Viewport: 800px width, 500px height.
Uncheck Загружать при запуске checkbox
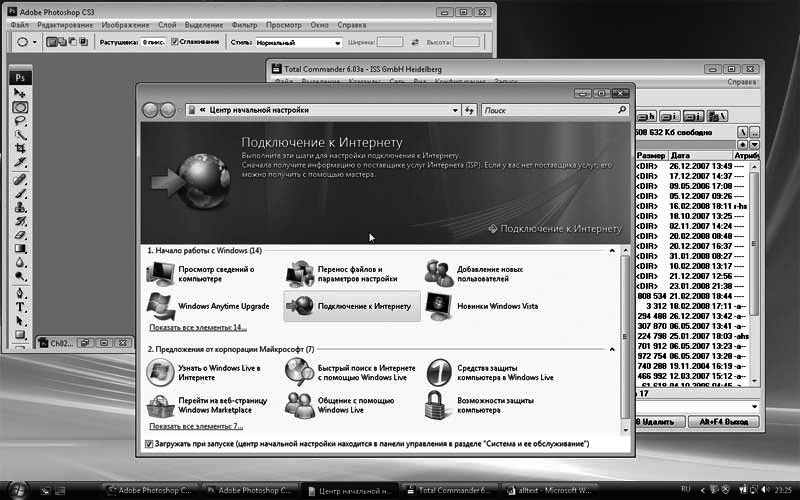[148, 444]
